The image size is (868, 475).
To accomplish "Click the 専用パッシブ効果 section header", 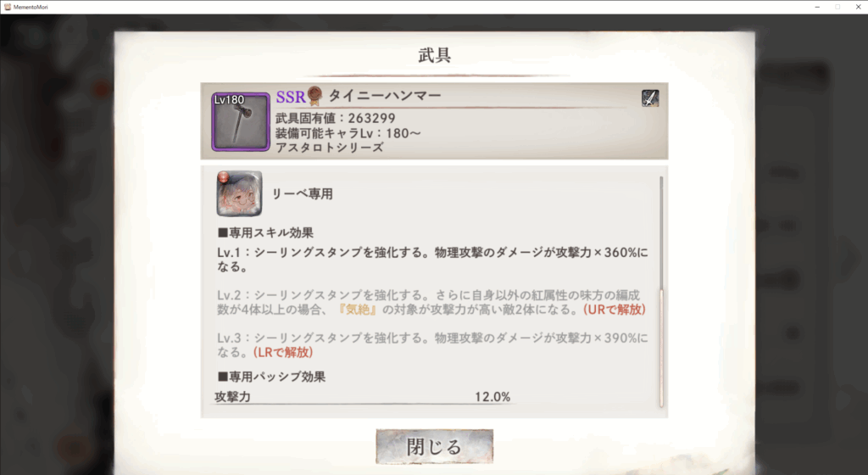I will pos(272,377).
